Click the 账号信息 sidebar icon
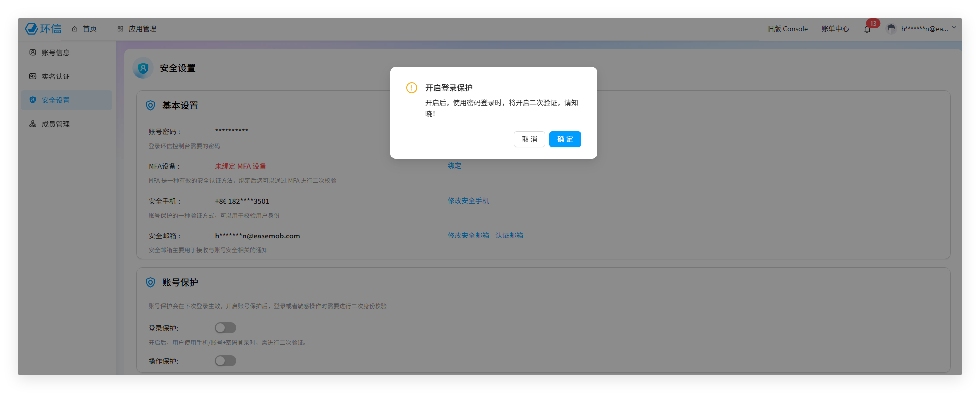The width and height of the screenshot is (980, 393). 33,52
